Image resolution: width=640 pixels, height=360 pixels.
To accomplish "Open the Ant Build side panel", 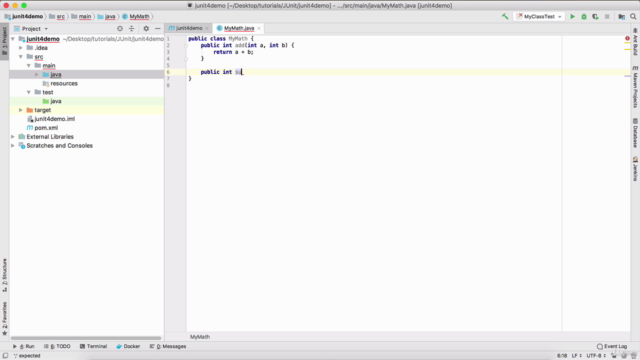I will (x=635, y=42).
